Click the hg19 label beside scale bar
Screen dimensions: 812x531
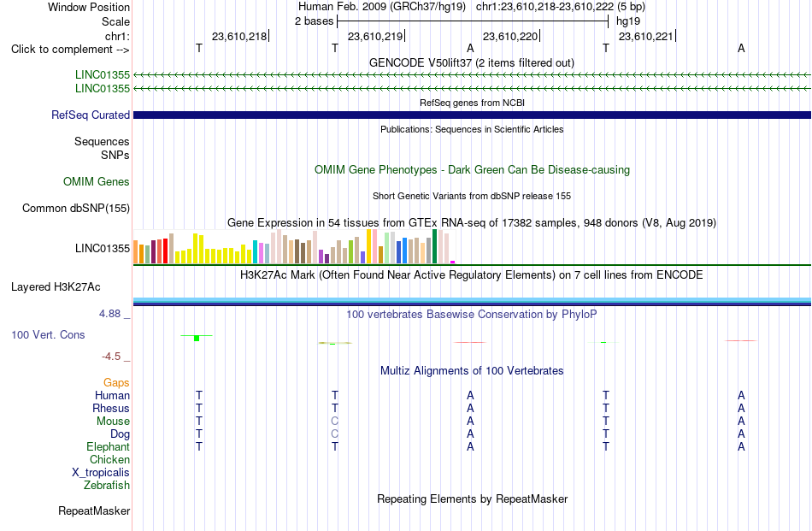click(628, 21)
